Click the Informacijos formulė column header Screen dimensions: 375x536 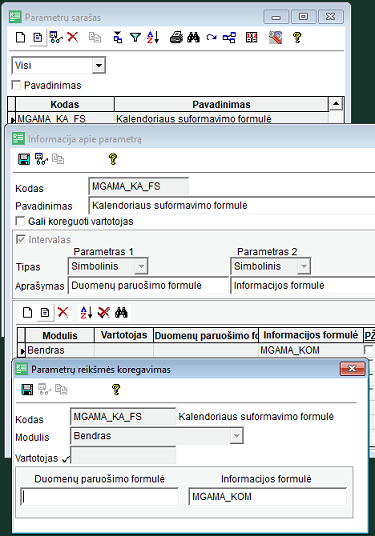coord(310,335)
